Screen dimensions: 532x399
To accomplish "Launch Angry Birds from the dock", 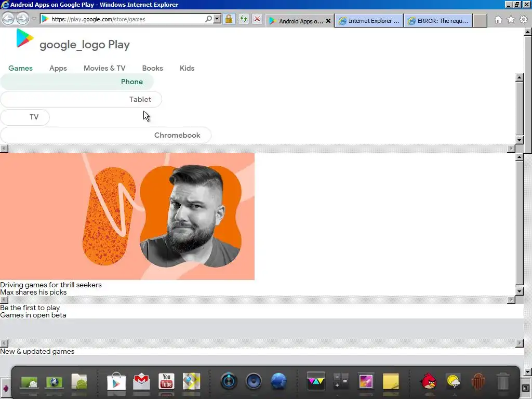I will [x=428, y=381].
